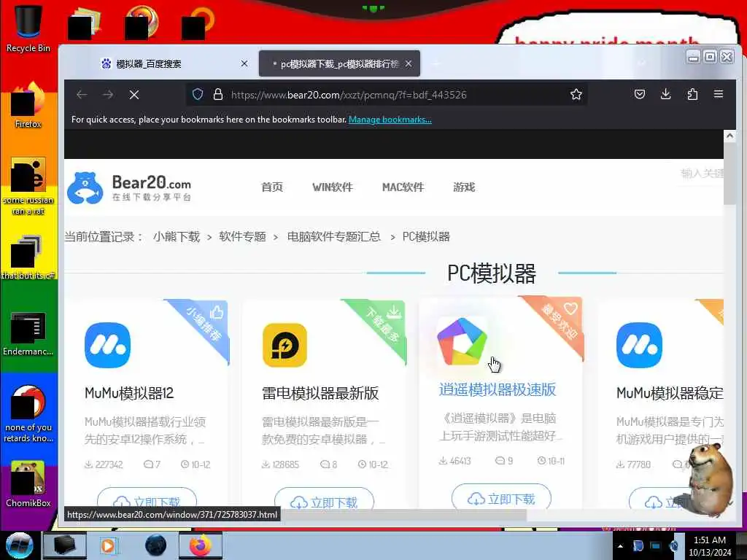The width and height of the screenshot is (747, 560).
Task: Click the yellow 雷电模拟器 app icon
Action: click(285, 345)
